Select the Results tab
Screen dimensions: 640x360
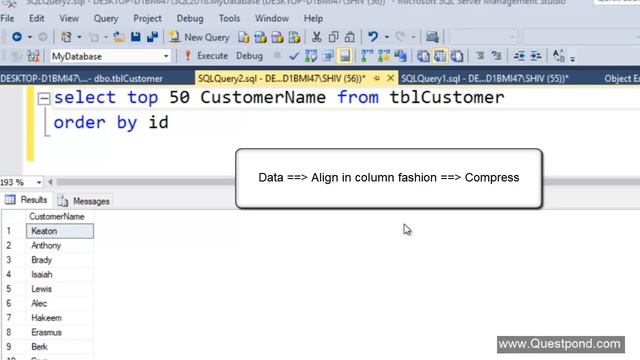point(26,200)
